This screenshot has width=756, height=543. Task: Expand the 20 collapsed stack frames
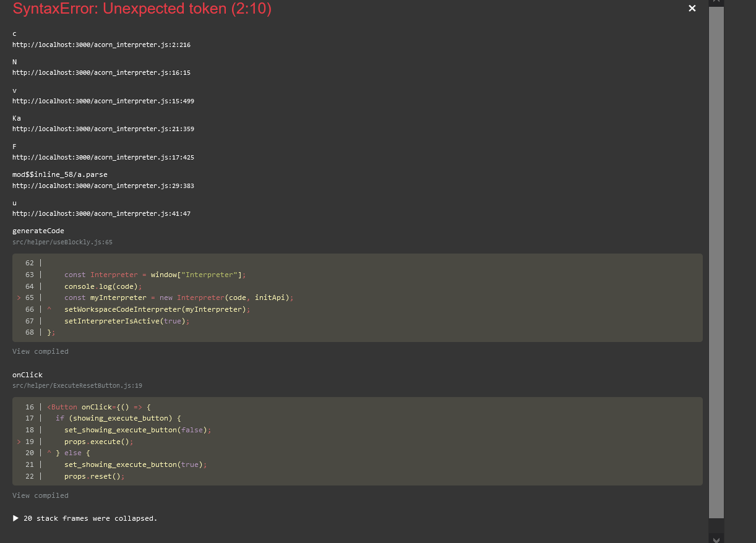tap(85, 518)
